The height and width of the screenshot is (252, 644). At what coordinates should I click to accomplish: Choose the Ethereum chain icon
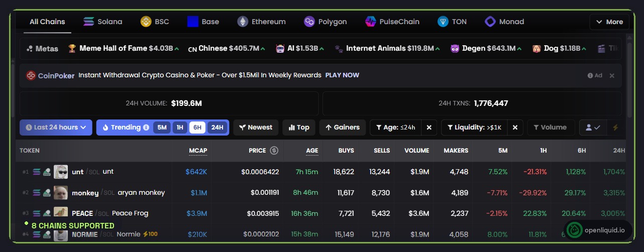pyautogui.click(x=243, y=22)
